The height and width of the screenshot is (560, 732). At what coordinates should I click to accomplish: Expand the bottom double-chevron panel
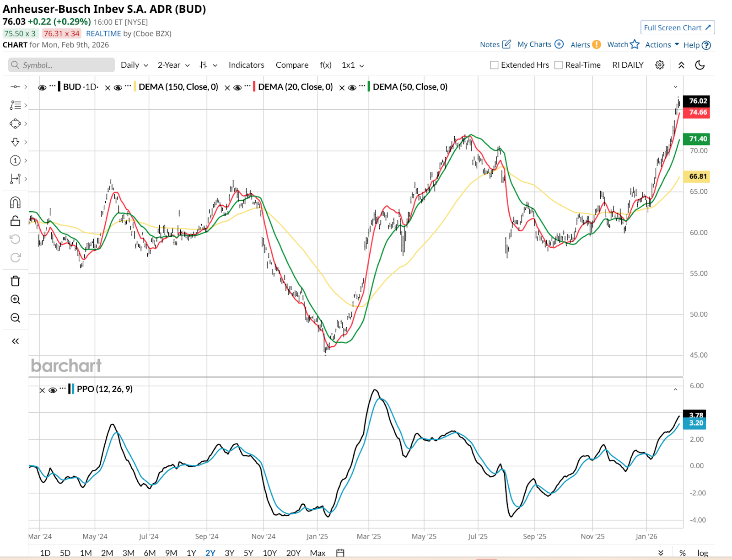click(x=661, y=553)
